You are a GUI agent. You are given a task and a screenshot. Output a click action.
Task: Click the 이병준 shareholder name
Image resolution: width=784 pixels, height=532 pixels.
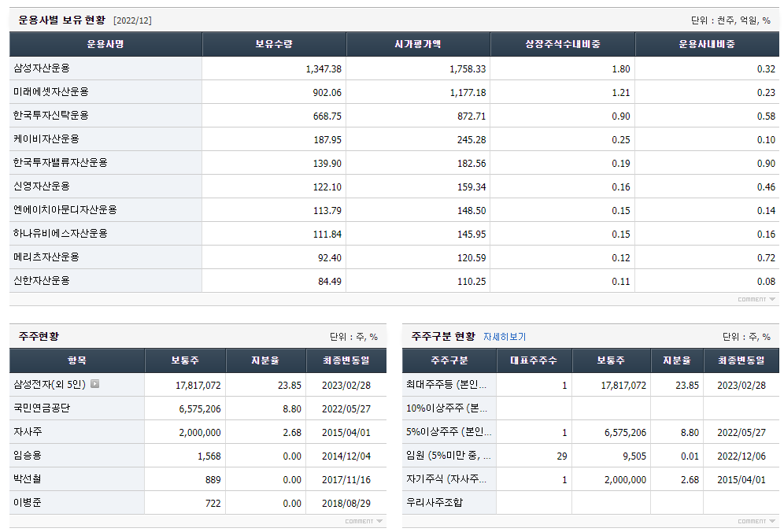point(28,503)
